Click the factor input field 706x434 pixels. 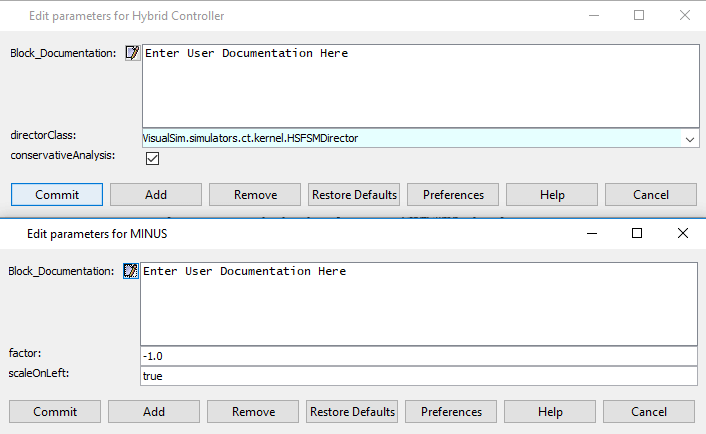coord(418,356)
